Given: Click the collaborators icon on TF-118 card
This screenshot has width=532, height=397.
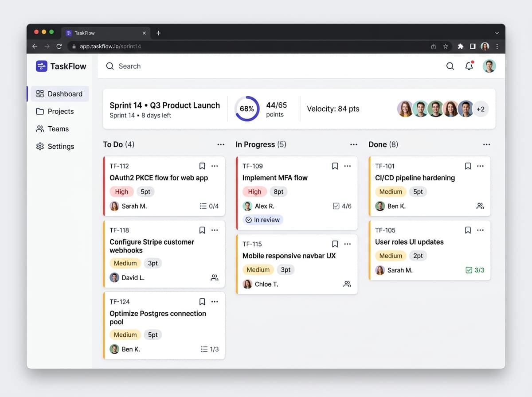Looking at the screenshot, I should click(215, 278).
